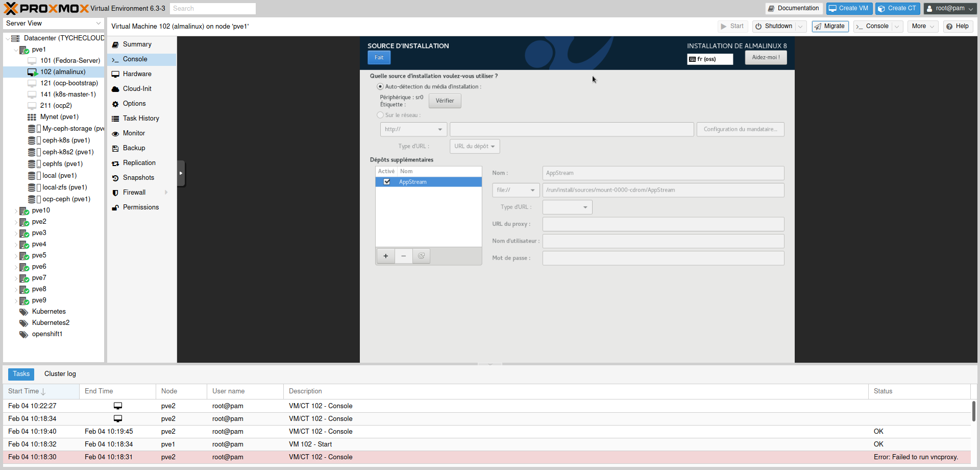Click the Create VM button

pos(849,8)
